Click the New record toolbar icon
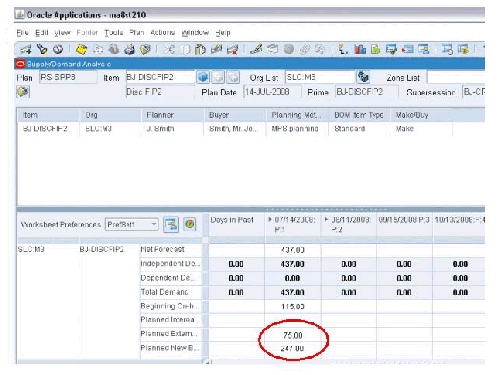The height and width of the screenshot is (375, 500). coord(26,50)
